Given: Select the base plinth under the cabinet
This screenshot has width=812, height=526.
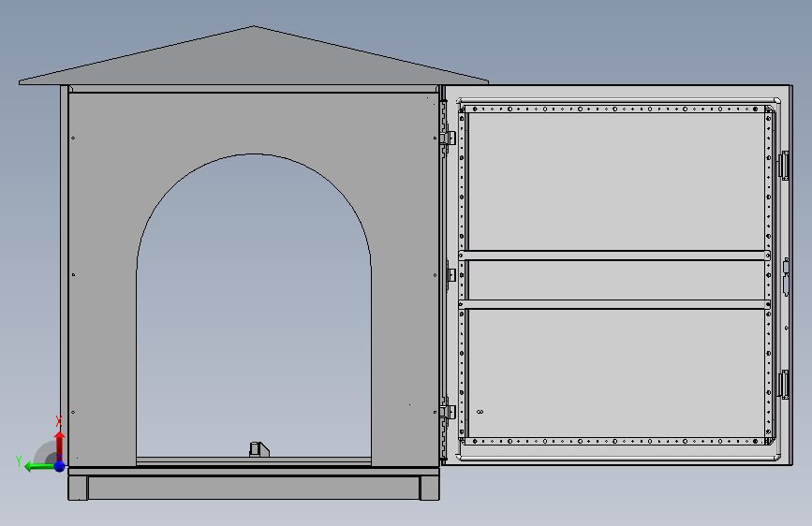Looking at the screenshot, I should click(x=254, y=488).
